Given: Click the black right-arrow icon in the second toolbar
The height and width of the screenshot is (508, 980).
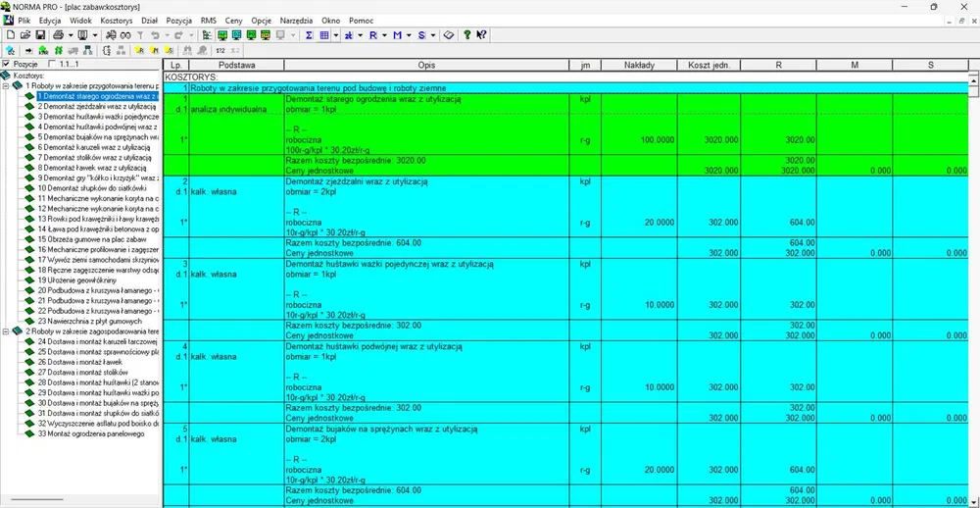Looking at the screenshot, I should click(x=28, y=50).
